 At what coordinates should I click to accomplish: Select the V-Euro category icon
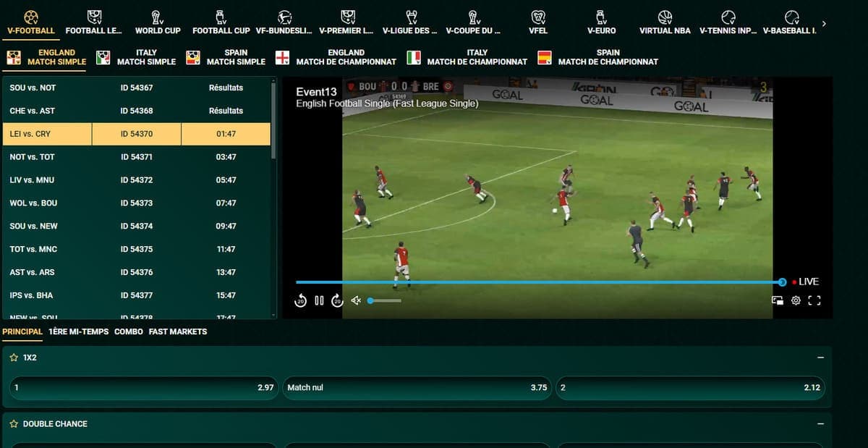tap(601, 17)
